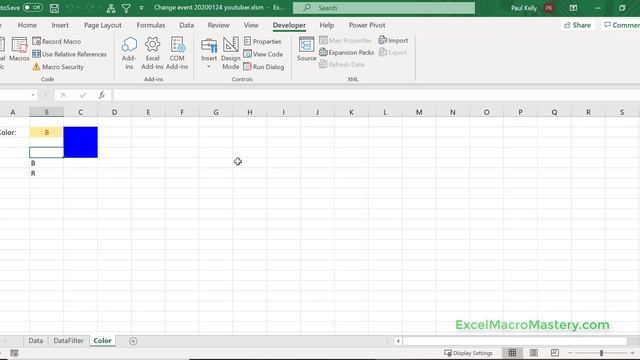Open Excel Add-ins manager

(x=152, y=53)
